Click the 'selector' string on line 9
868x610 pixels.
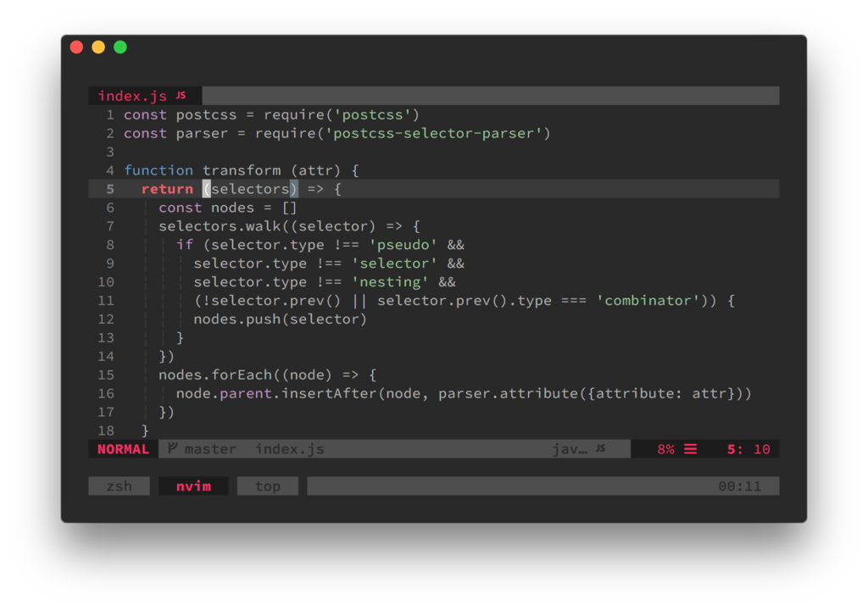tap(394, 263)
